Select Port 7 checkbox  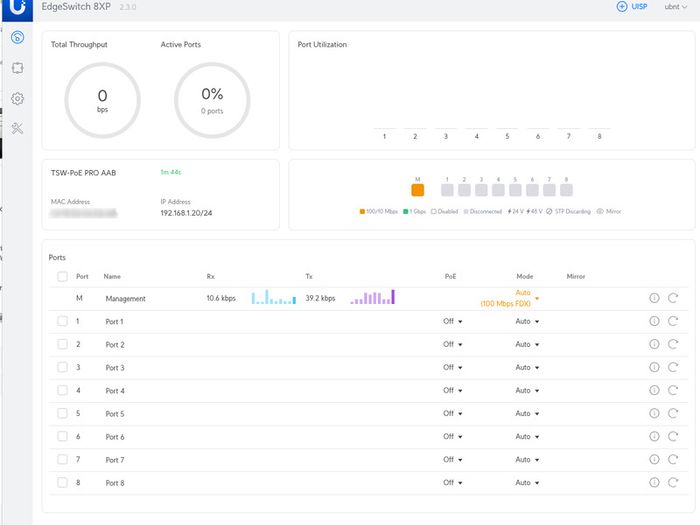point(62,459)
